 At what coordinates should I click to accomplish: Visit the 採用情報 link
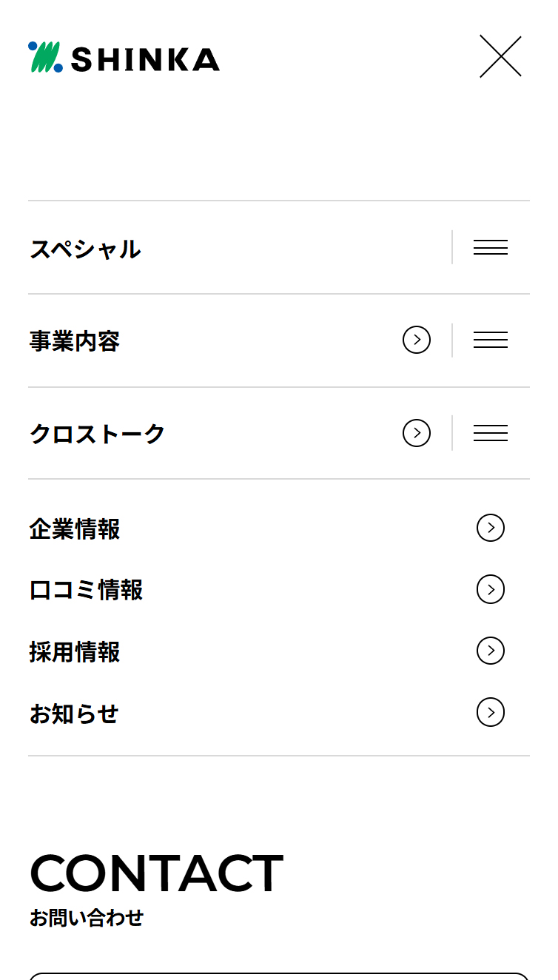coord(75,652)
